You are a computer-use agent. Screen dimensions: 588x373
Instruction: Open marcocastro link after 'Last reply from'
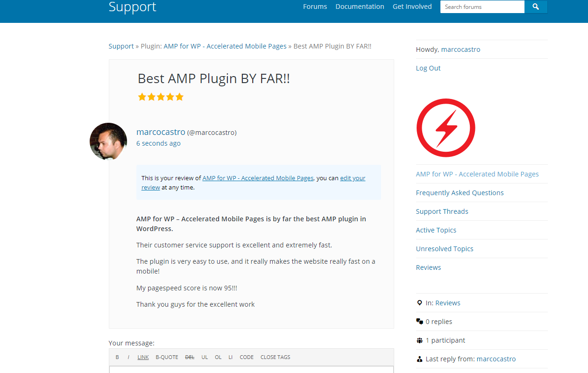[496, 359]
